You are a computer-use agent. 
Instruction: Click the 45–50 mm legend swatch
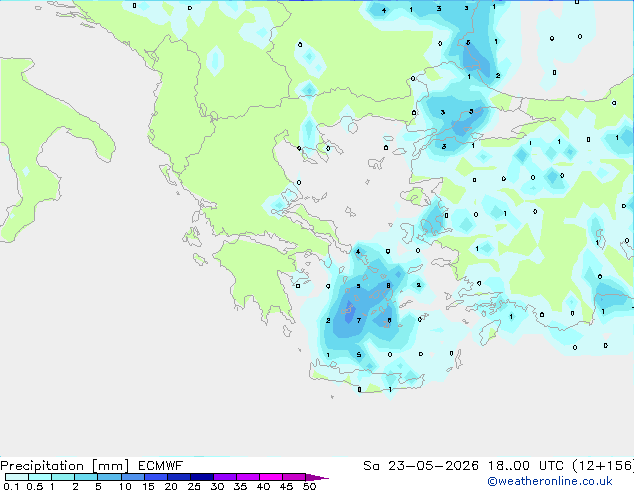[294, 477]
